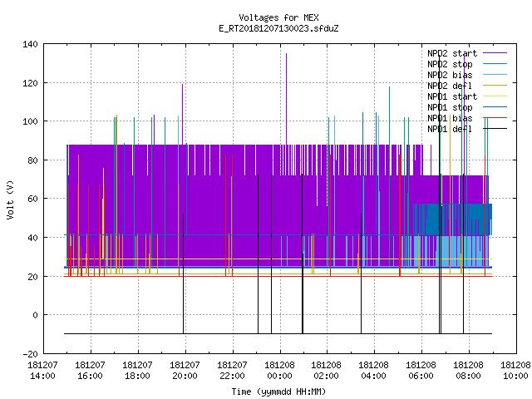Select the NPD1 defl legend label

tap(449, 129)
